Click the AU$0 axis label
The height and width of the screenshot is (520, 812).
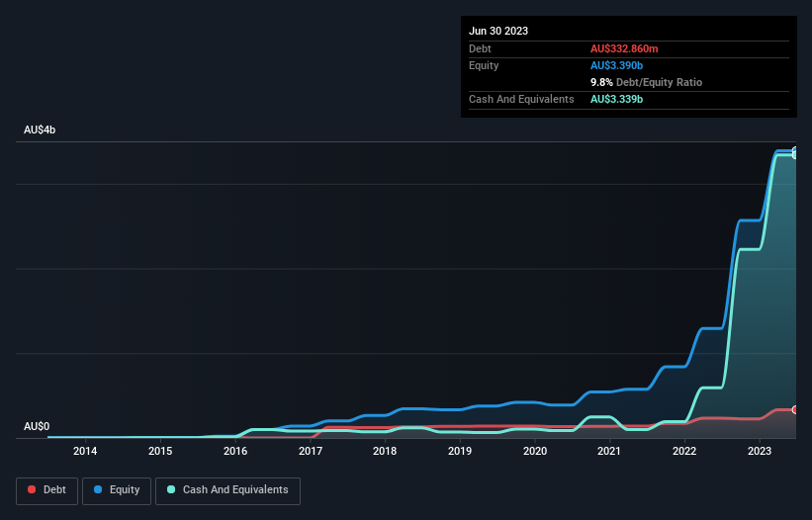coord(37,426)
